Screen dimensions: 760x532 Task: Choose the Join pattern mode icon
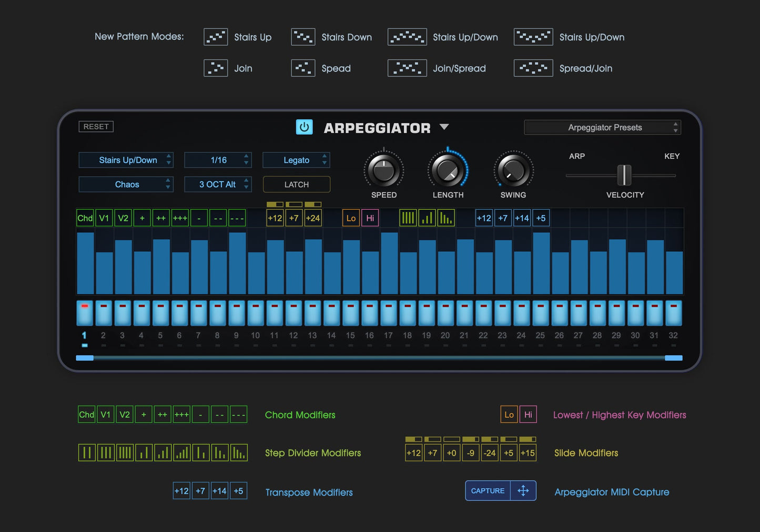[x=215, y=68]
